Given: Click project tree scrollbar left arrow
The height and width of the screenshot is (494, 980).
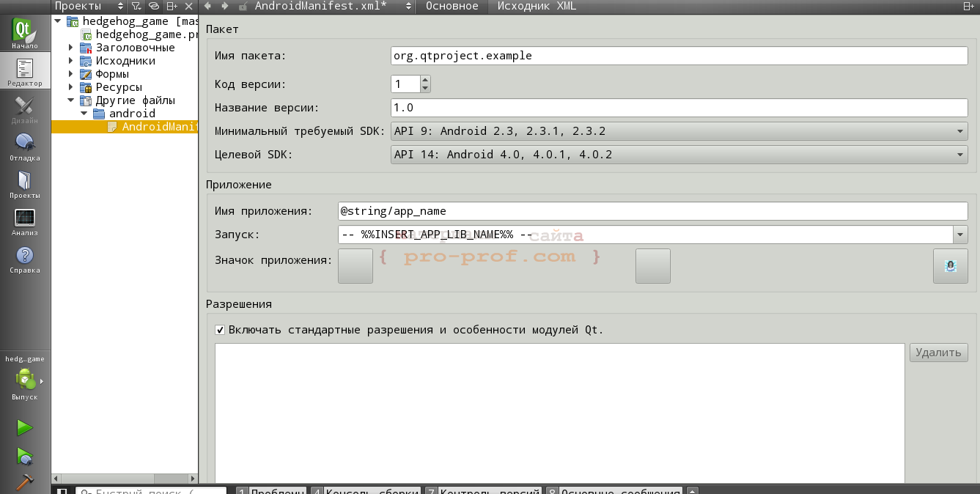Looking at the screenshot, I should tap(56, 479).
